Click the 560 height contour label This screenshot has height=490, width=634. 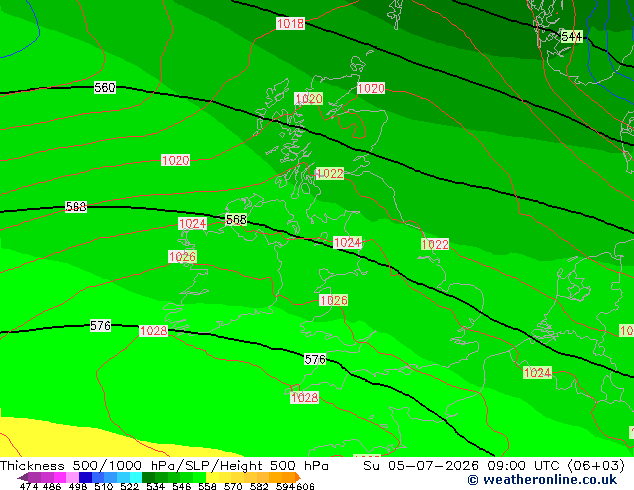105,87
